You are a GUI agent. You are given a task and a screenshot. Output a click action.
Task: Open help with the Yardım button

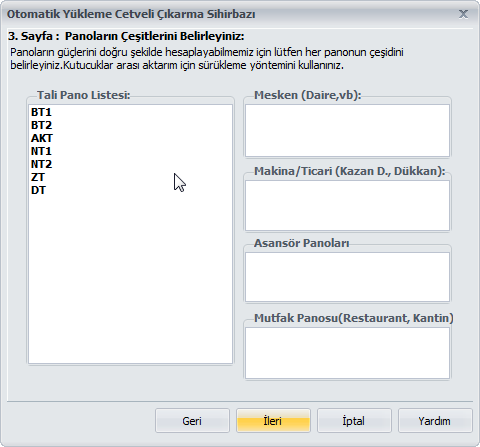435,421
